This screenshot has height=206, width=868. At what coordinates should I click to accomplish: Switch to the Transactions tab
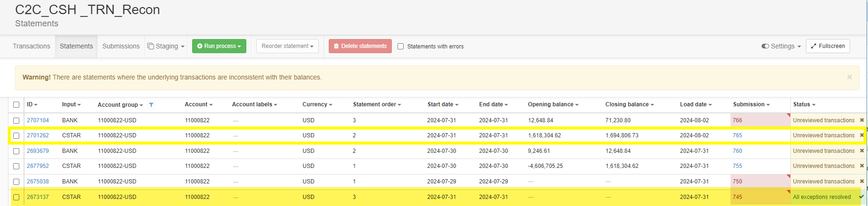[x=32, y=46]
